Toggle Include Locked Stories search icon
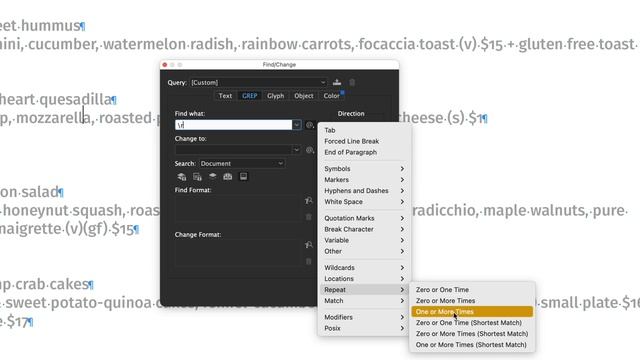The height and width of the screenshot is (360, 640). (x=197, y=177)
